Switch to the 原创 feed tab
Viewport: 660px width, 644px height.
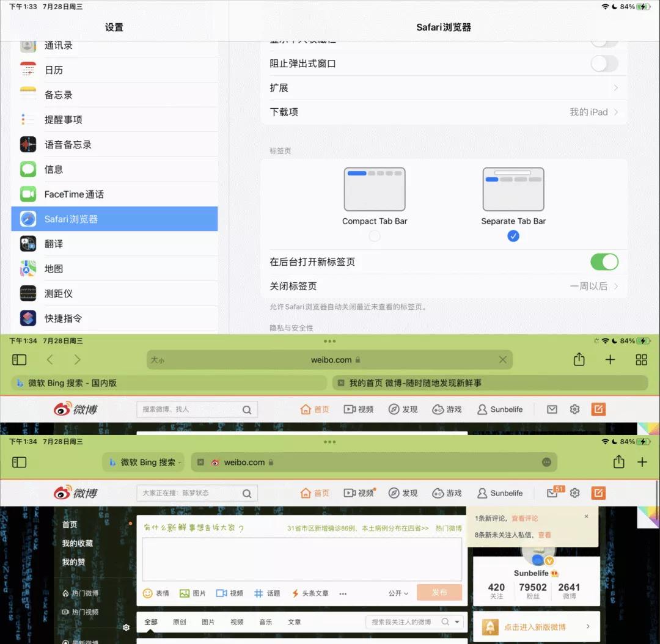(x=179, y=621)
